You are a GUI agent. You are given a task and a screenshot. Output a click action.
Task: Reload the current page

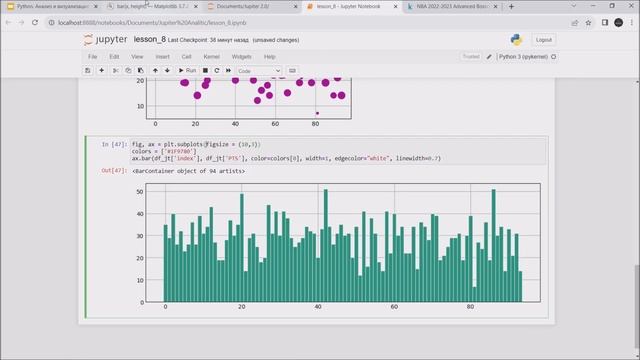pyautogui.click(x=35, y=23)
